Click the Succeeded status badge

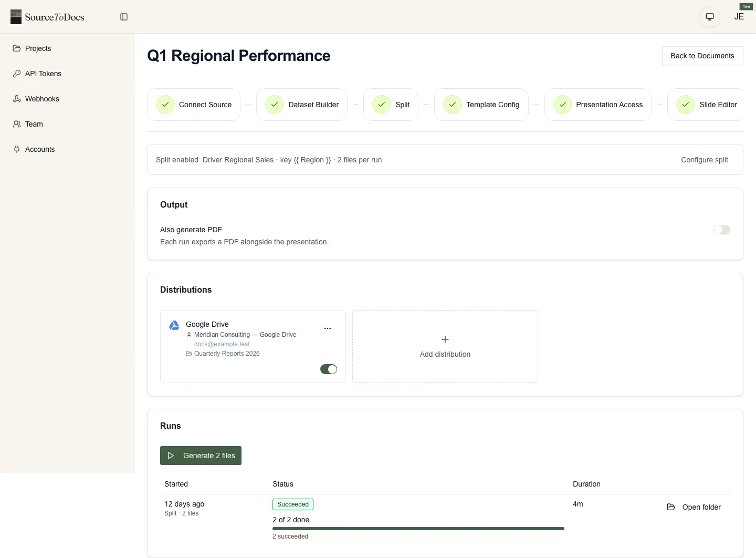click(x=293, y=504)
